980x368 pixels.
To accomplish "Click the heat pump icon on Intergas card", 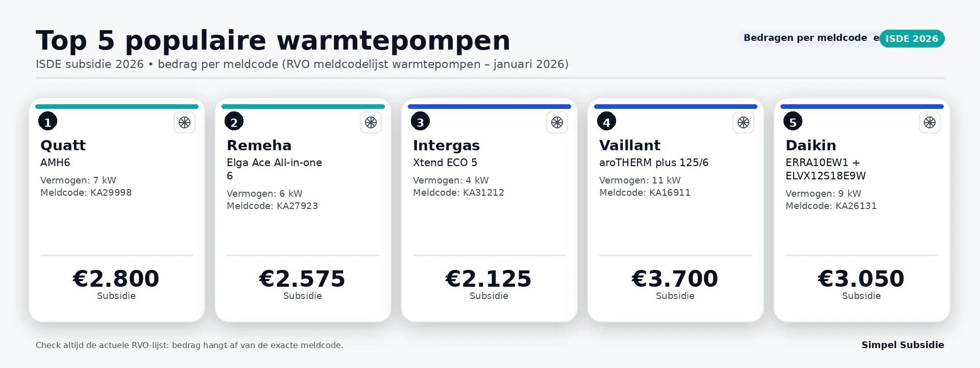I will [x=557, y=123].
